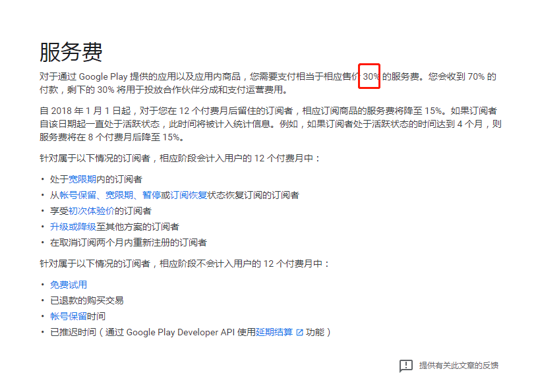Click the 70% figure in first paragraph
This screenshot has height=392, width=536.
click(476, 76)
